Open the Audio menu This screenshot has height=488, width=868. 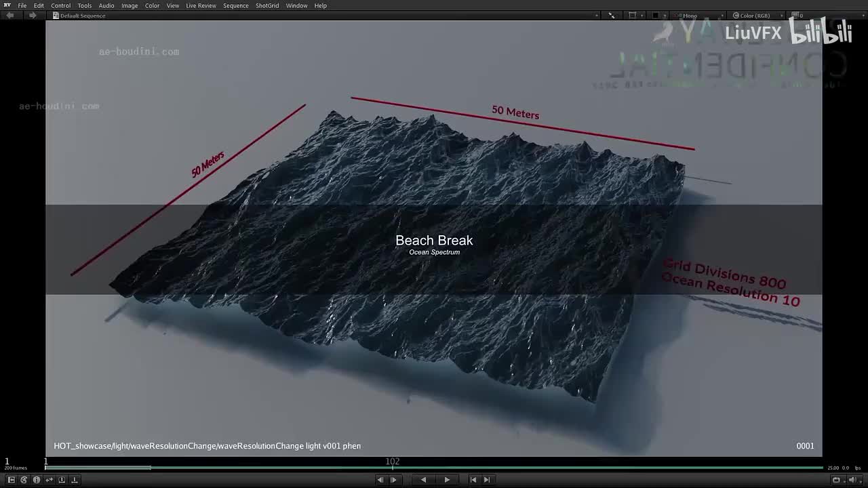tap(106, 5)
